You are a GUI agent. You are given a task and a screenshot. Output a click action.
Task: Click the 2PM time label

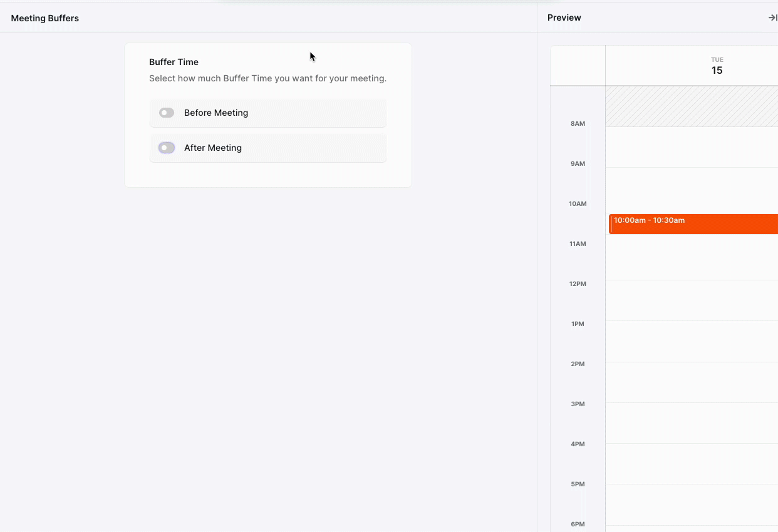point(578,364)
